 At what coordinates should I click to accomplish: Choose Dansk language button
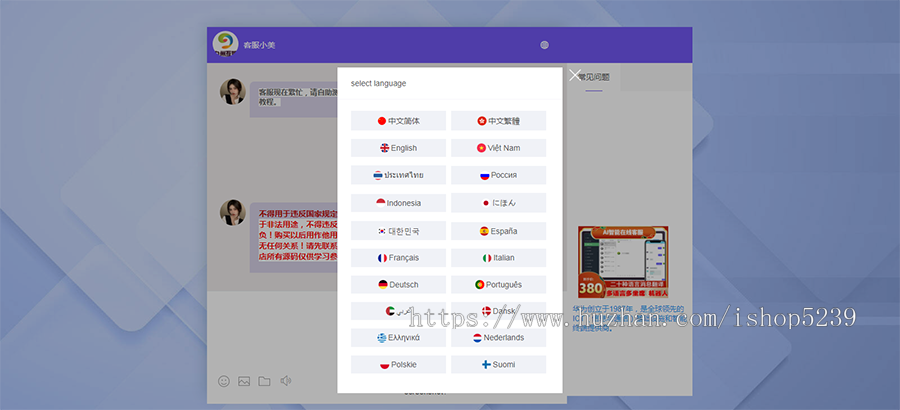498,311
